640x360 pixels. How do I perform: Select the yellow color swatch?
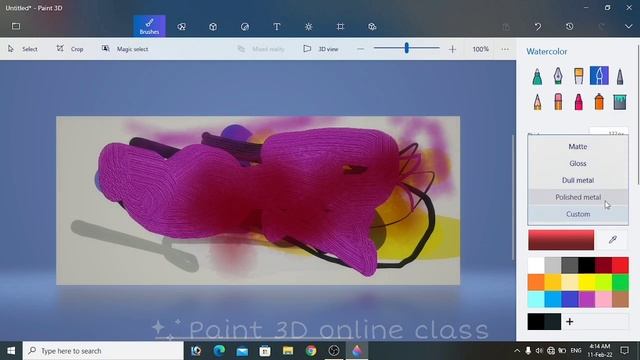(x=587, y=282)
